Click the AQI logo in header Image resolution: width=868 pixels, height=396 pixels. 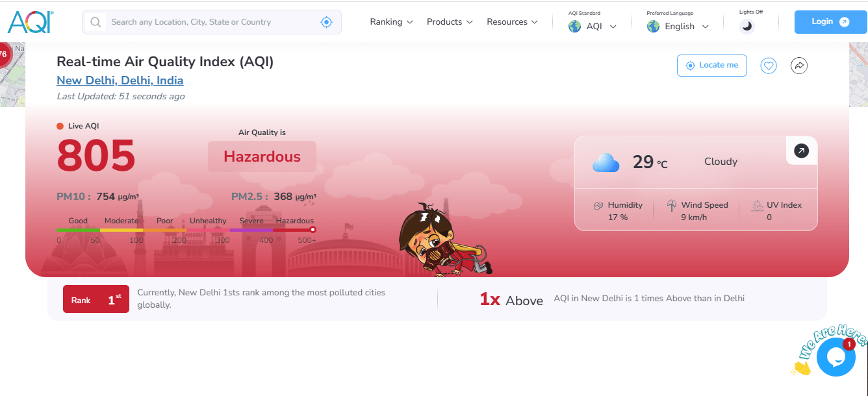31,22
